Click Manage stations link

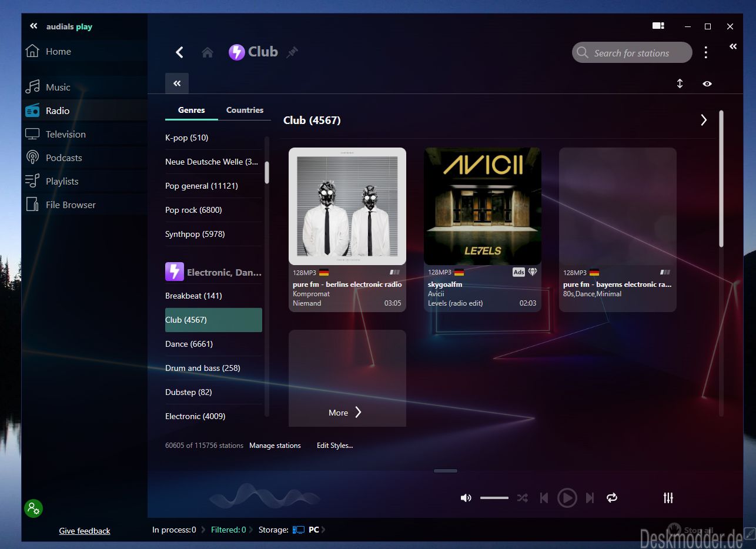275,446
